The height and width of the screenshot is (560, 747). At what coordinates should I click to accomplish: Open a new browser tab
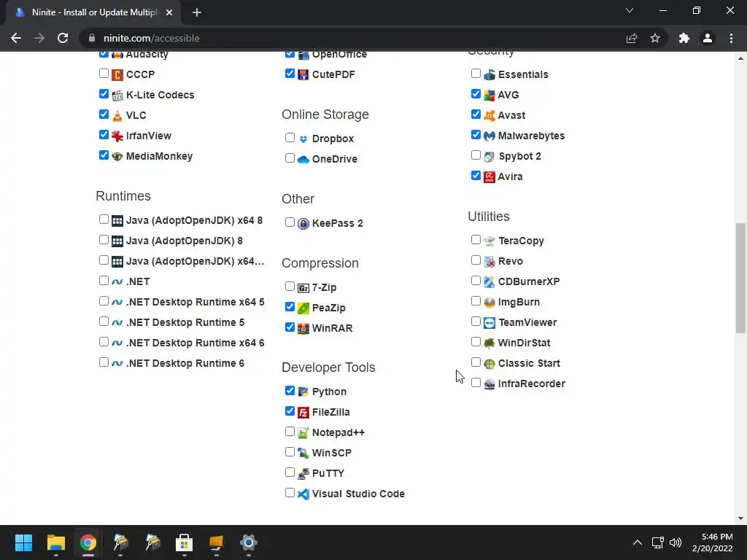click(x=197, y=12)
